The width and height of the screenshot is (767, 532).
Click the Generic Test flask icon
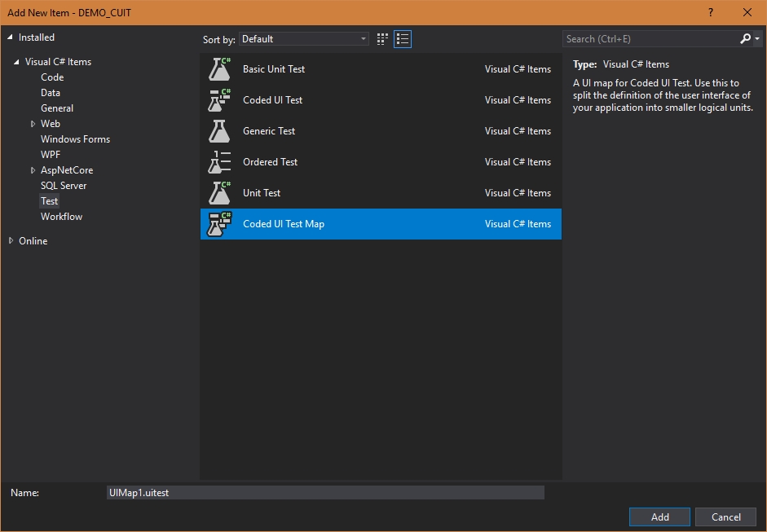(219, 131)
